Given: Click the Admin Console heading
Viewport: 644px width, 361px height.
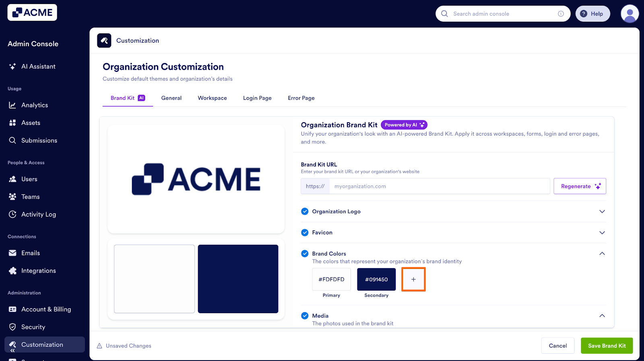Looking at the screenshot, I should coord(33,44).
